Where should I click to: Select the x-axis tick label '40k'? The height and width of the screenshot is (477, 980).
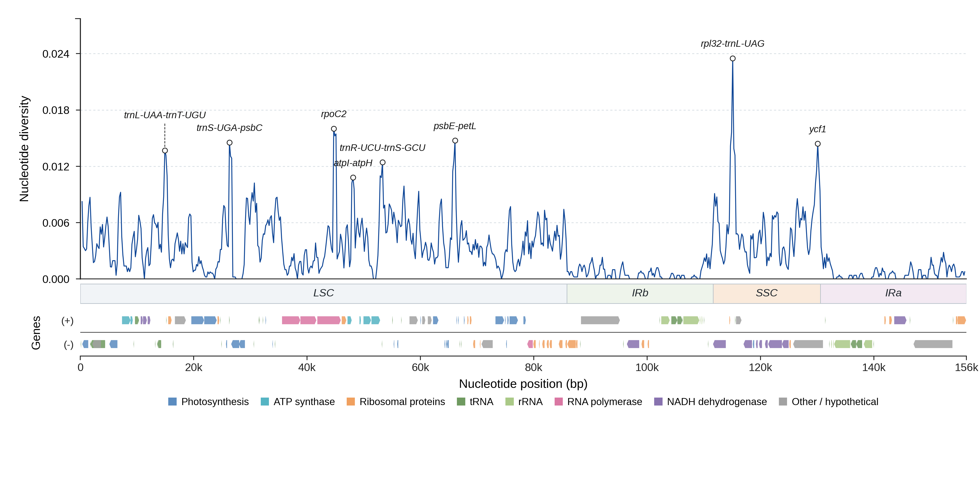pyautogui.click(x=307, y=368)
